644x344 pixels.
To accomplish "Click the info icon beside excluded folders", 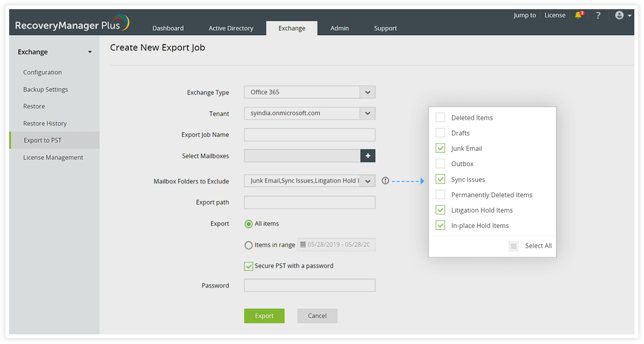I will (x=385, y=180).
